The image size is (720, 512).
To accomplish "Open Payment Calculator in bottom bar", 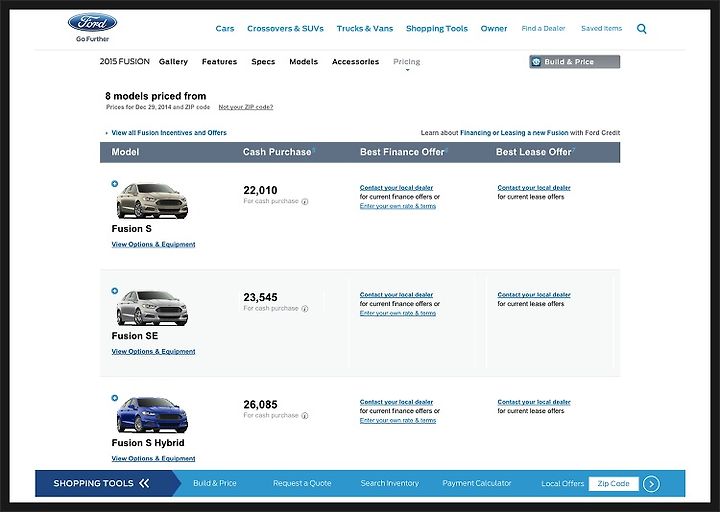I will coord(477,483).
